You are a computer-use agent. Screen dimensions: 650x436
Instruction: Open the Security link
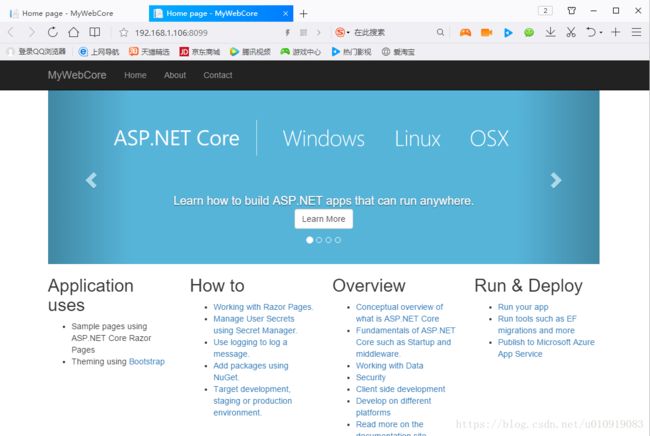coord(371,377)
